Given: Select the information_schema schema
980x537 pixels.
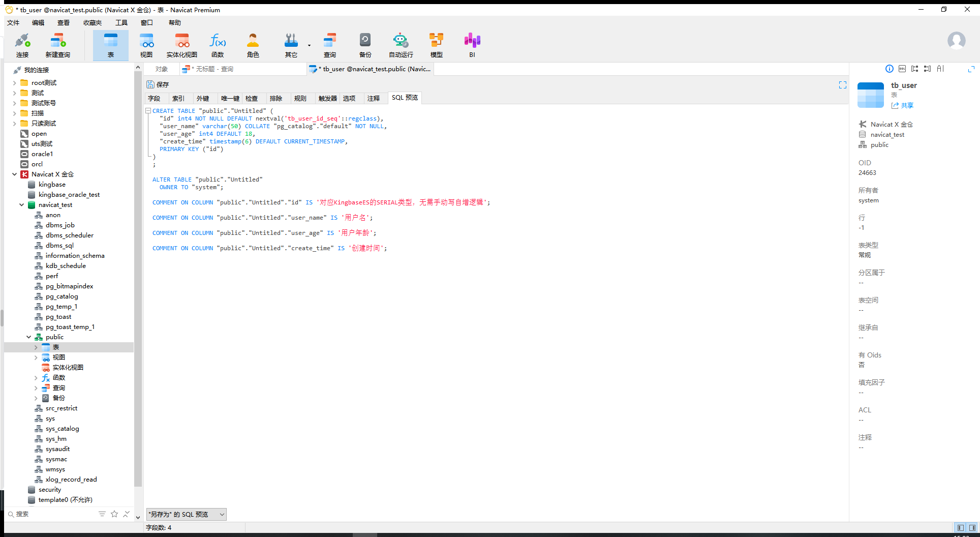Looking at the screenshot, I should point(75,256).
